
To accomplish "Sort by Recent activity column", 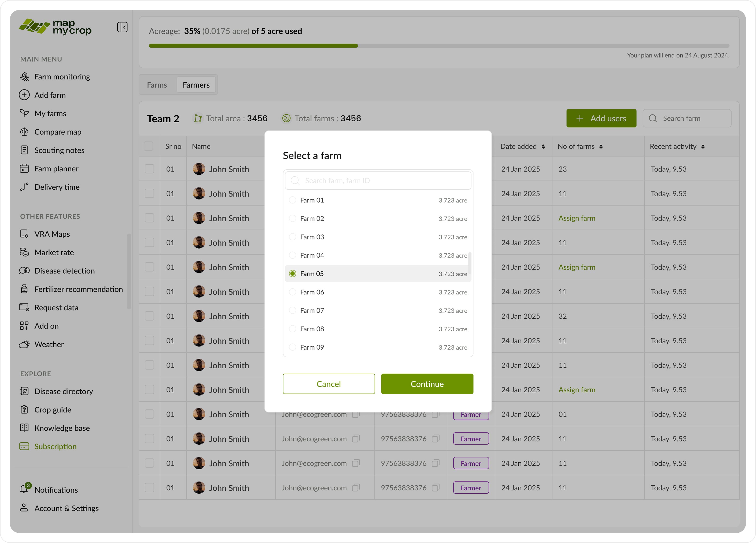I will 703,147.
